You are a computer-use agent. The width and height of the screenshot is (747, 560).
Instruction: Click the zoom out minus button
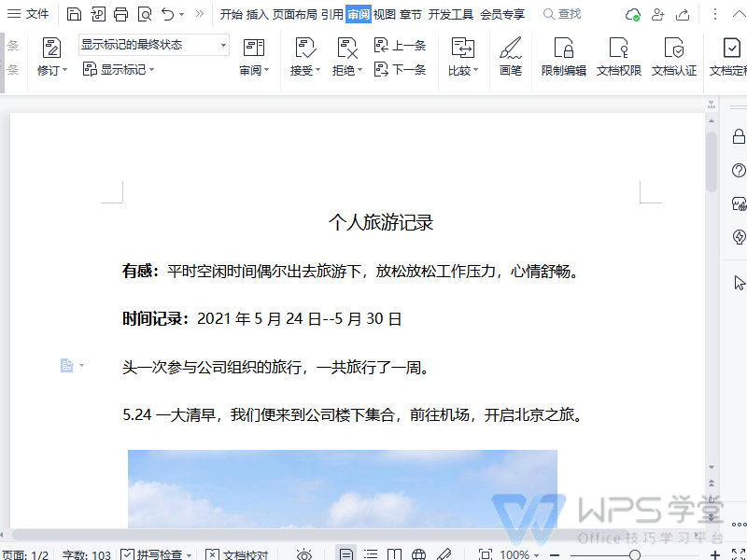click(x=555, y=554)
